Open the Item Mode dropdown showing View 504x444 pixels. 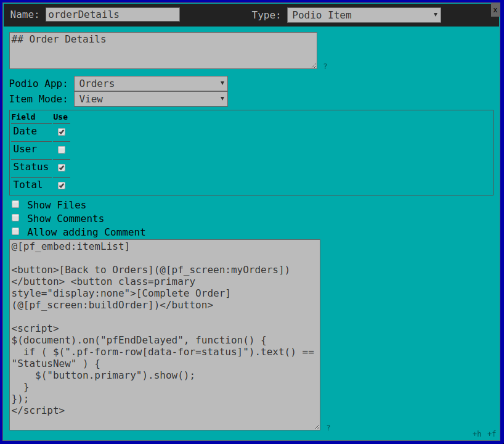[x=151, y=99]
